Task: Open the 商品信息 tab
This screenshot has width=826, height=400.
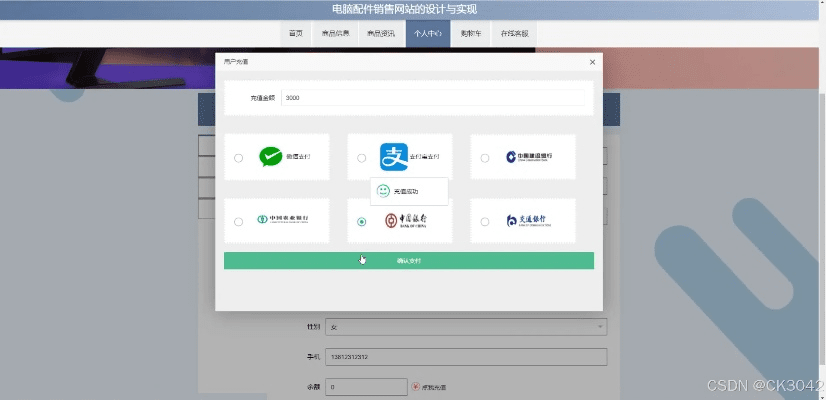Action: [x=335, y=34]
